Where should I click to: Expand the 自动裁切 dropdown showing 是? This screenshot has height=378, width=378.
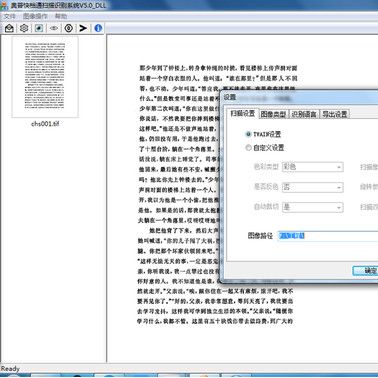(313, 207)
